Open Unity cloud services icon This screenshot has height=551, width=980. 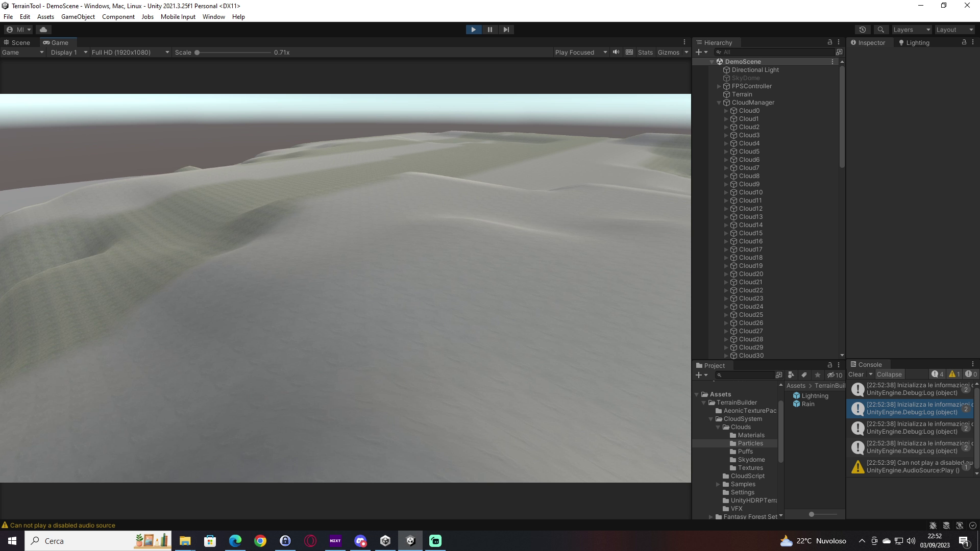[43, 30]
